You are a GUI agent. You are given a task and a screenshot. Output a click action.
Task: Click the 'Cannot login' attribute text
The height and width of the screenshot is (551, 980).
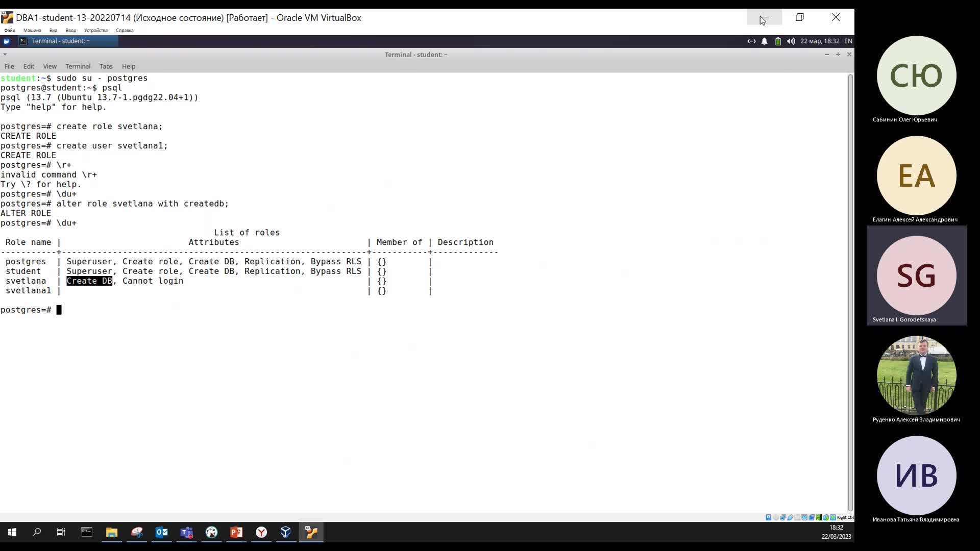coord(153,281)
